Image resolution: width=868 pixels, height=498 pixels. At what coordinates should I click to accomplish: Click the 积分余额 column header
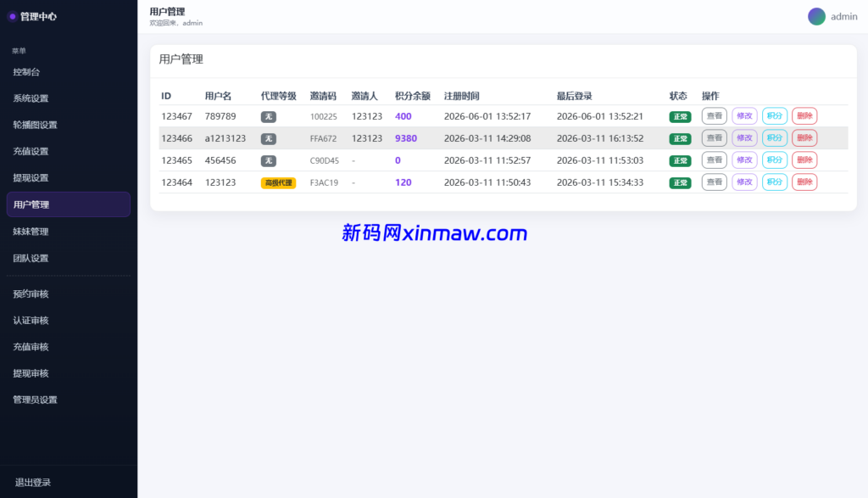(x=413, y=96)
